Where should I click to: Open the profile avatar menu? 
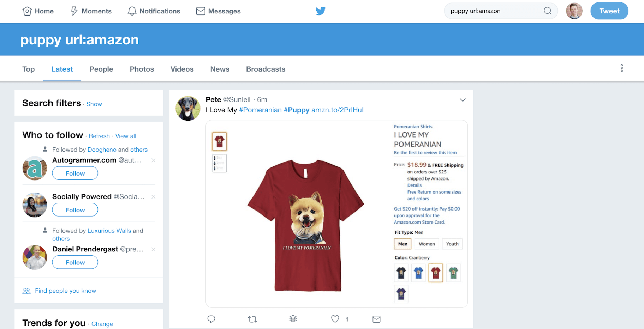[574, 11]
